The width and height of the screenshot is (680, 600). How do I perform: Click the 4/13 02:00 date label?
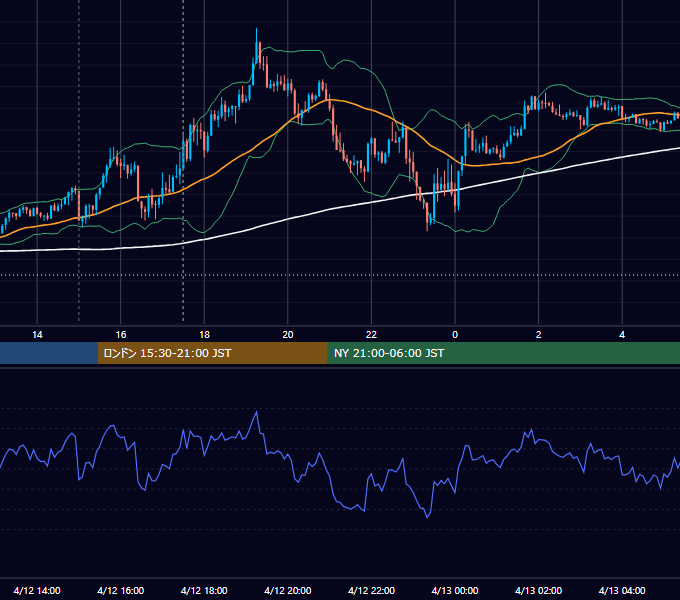(x=539, y=590)
